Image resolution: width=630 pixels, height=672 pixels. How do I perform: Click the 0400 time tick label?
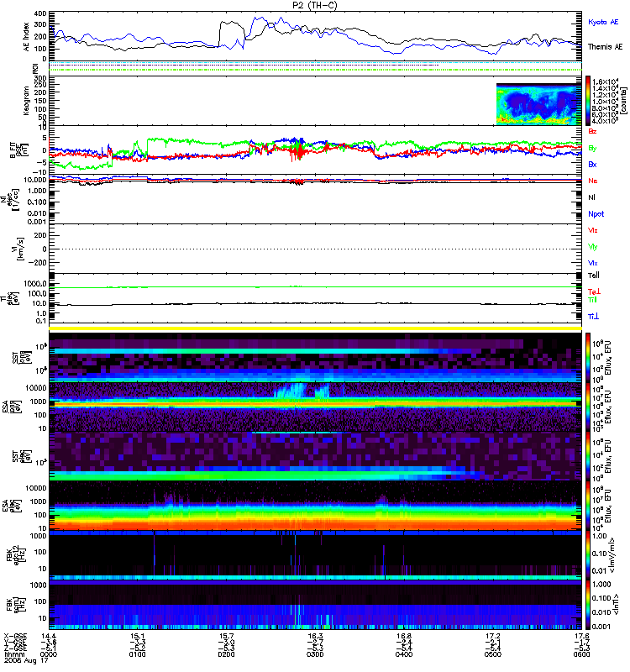(x=404, y=654)
